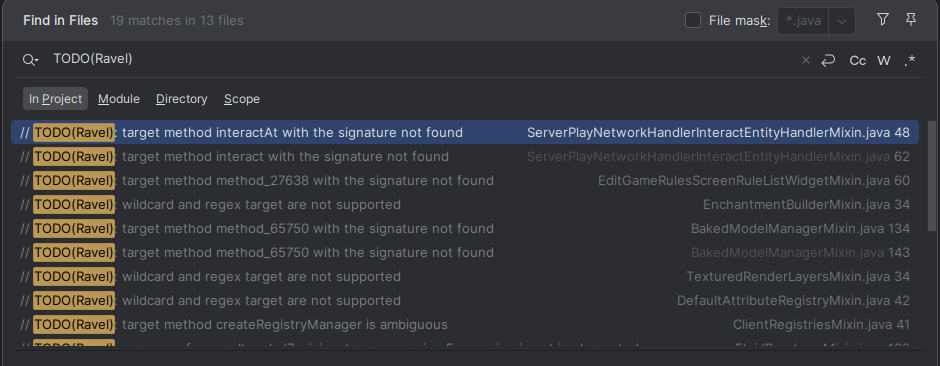
Task: Toggle Words (W) search option
Action: pos(884,61)
